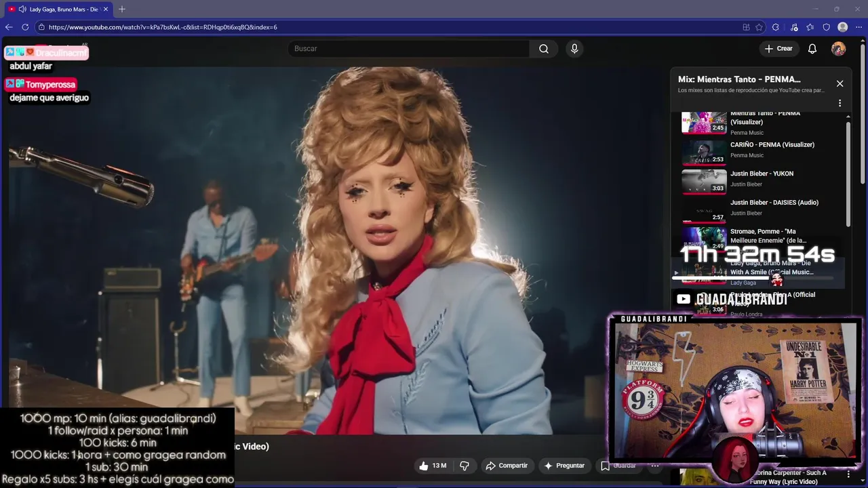
Task: Open the browser extensions puzzle icon
Action: pos(776,27)
